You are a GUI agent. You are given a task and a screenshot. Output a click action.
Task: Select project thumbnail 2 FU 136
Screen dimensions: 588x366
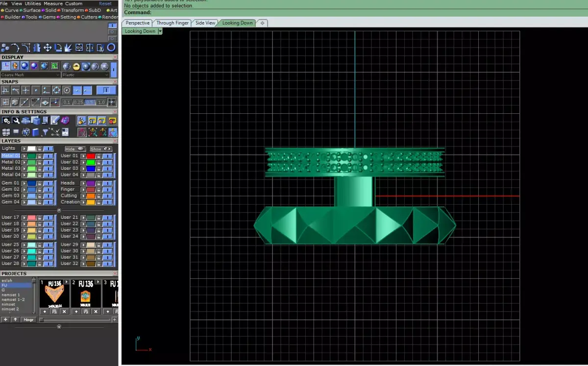[x=86, y=293]
